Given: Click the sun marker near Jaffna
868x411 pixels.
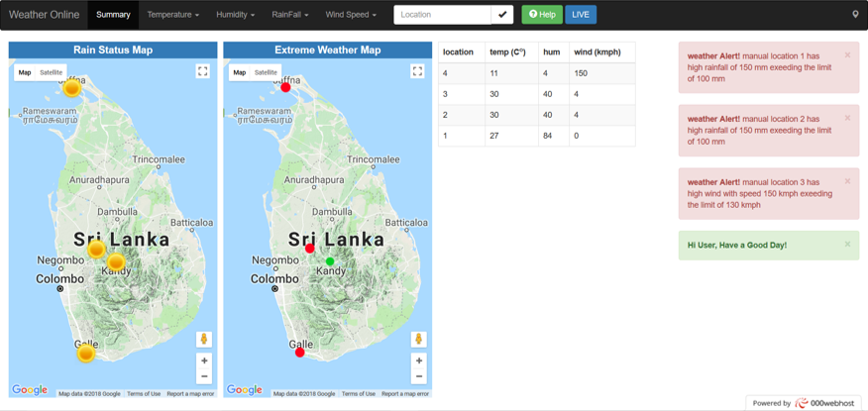Looking at the screenshot, I should pyautogui.click(x=72, y=87).
